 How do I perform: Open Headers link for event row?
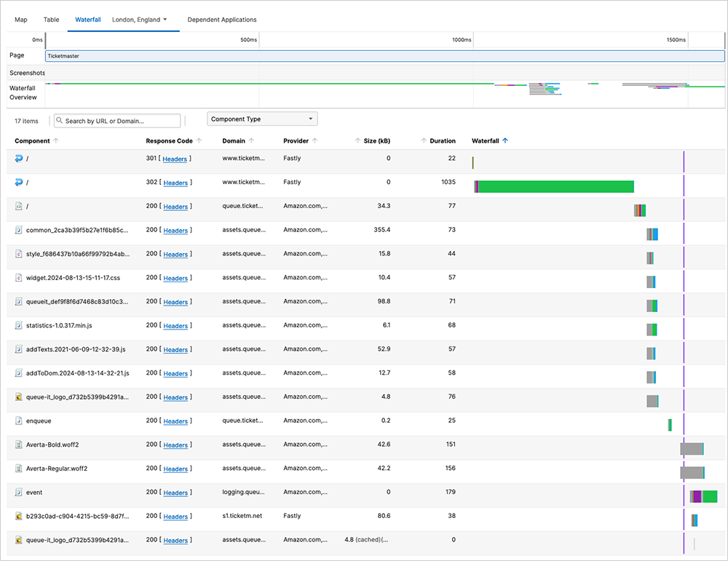click(x=175, y=493)
